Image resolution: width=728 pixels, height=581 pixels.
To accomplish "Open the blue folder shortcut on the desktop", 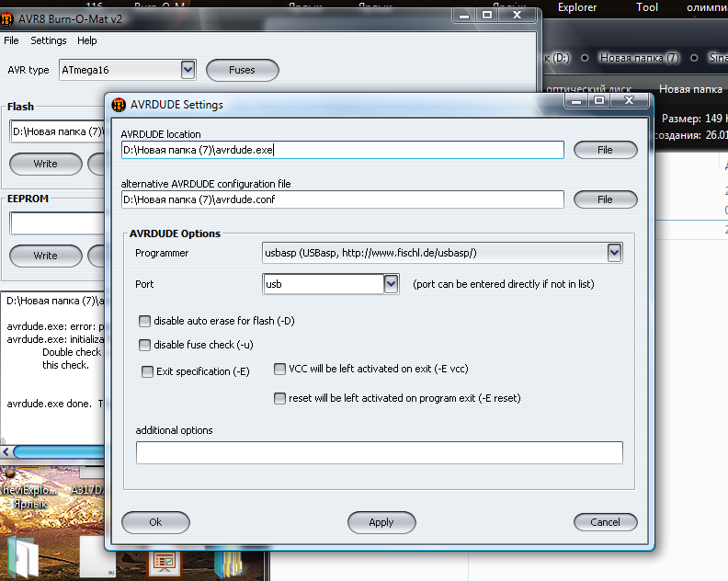I will tap(230, 564).
